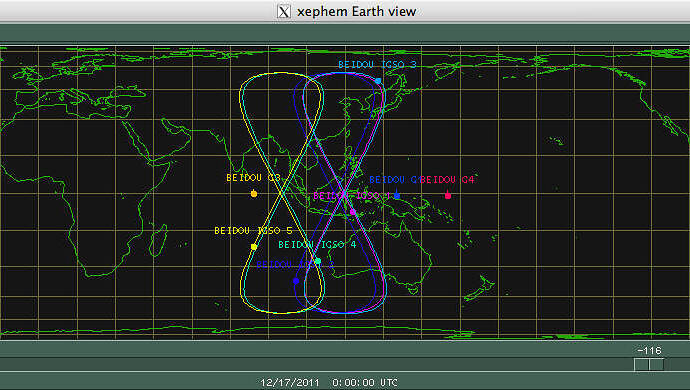Select the yellow BEIDOU IGSO 5 satellite marker
The height and width of the screenshot is (390, 690).
coord(254,247)
